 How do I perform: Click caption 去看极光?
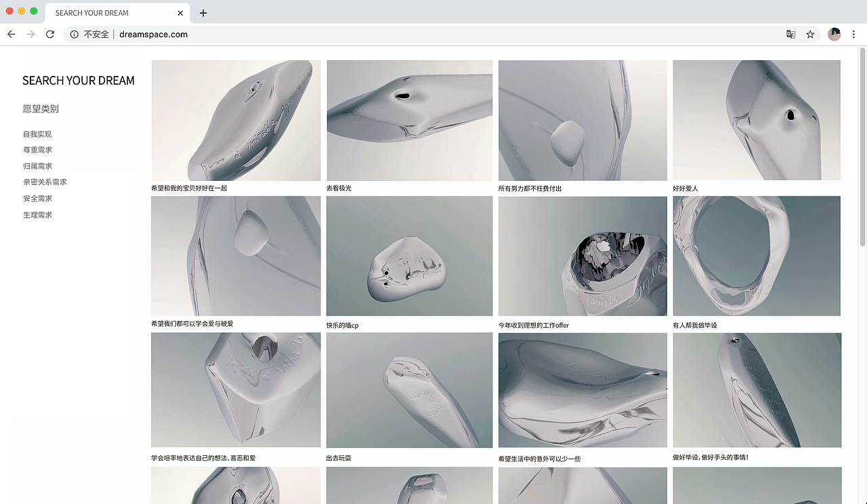tap(339, 188)
